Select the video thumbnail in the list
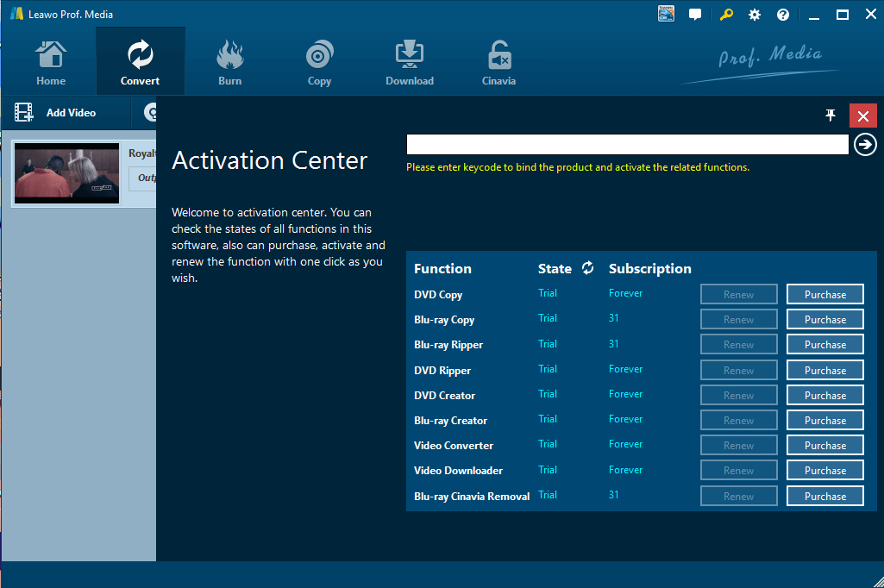Image resolution: width=884 pixels, height=588 pixels. pyautogui.click(x=66, y=173)
